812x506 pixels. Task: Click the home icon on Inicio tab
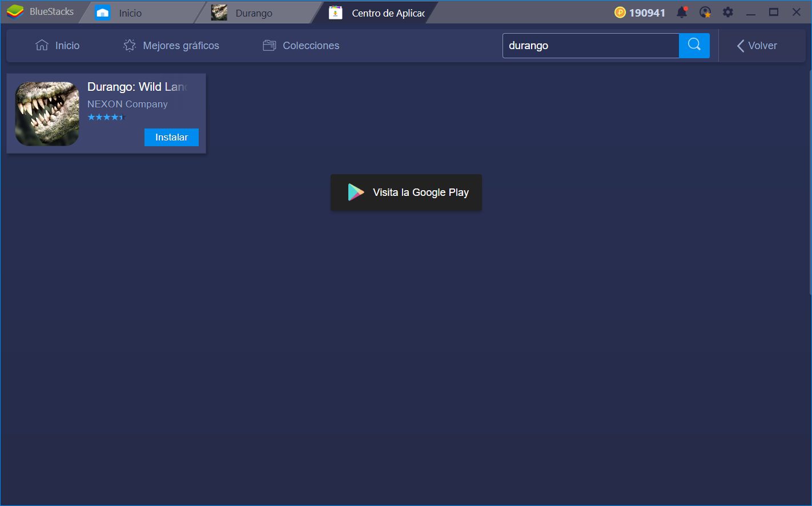(103, 13)
